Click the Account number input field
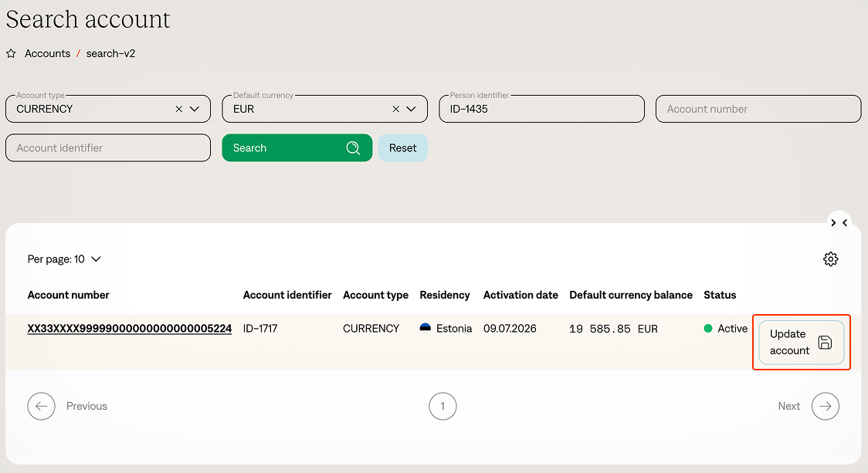This screenshot has height=473, width=868. coord(758,109)
